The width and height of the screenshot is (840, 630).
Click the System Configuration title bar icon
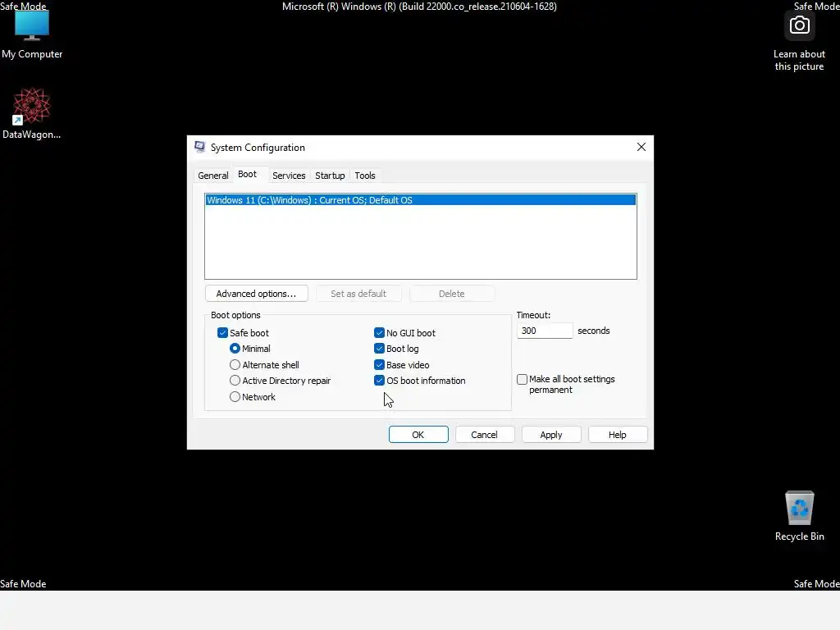pyautogui.click(x=200, y=148)
